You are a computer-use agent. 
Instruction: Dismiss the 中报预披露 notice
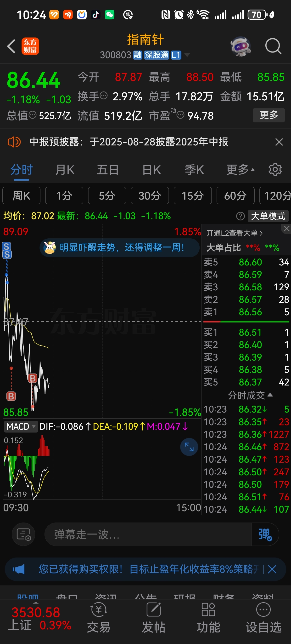click(x=279, y=142)
